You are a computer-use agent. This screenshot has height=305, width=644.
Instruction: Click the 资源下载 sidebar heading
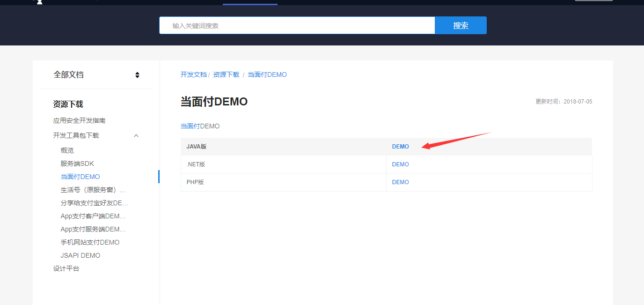pos(68,104)
